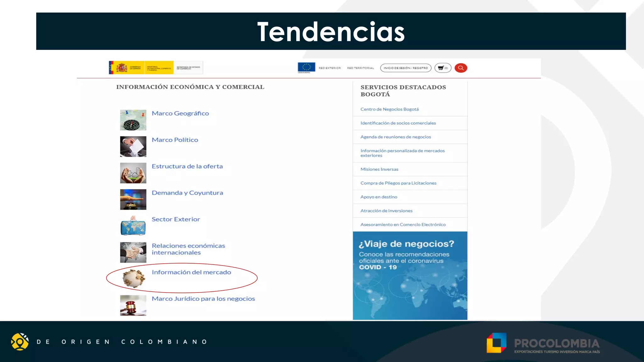Click the De Origen Colombiano yellow emblem
The height and width of the screenshot is (362, 644).
tap(20, 342)
